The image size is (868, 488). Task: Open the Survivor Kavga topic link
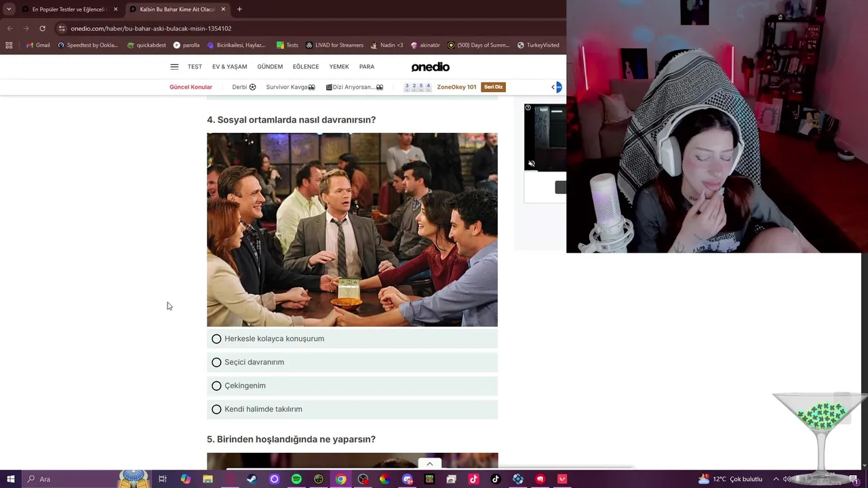point(291,87)
